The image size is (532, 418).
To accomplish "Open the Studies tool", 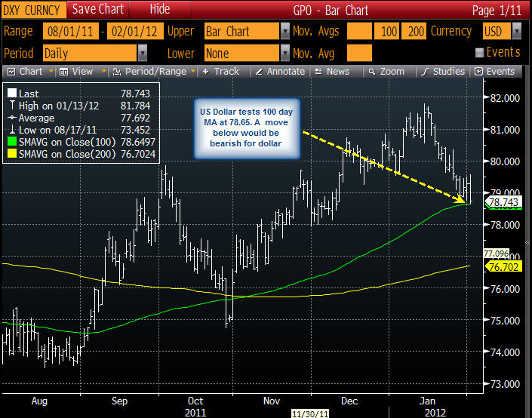I will coord(425,72).
